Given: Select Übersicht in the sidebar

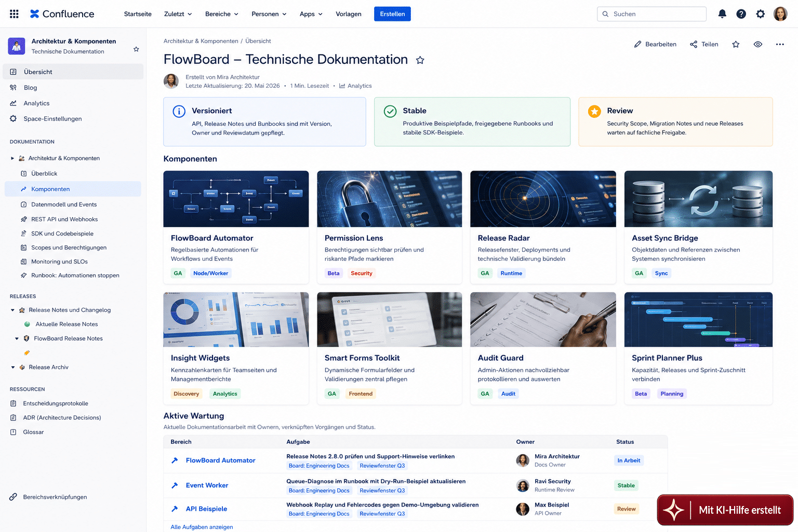Looking at the screenshot, I should click(x=73, y=72).
